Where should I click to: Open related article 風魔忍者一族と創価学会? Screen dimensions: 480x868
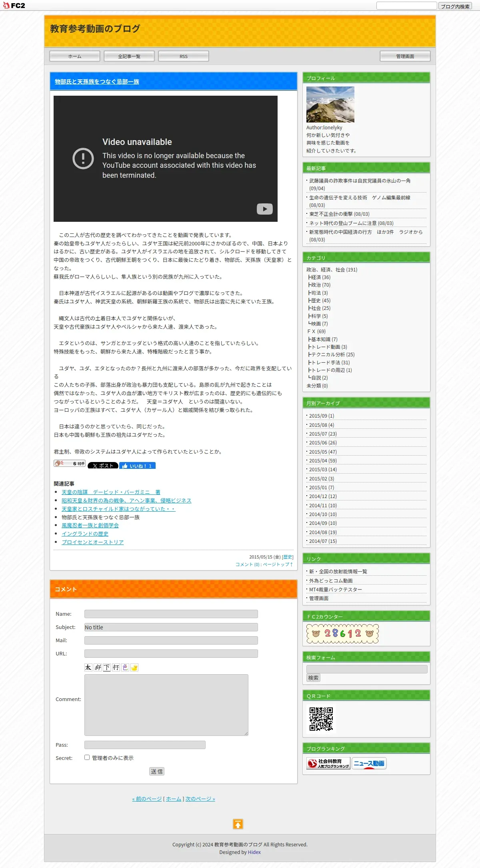(x=90, y=525)
